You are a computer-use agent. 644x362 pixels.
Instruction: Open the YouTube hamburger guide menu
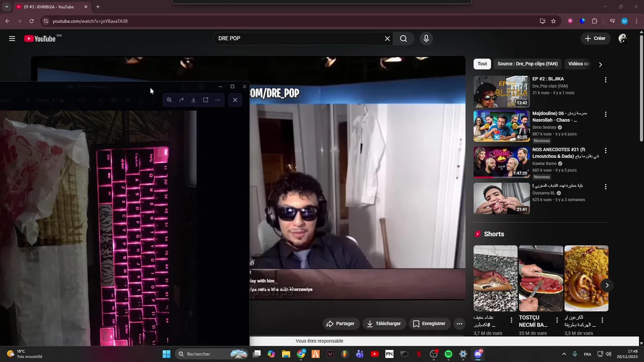pos(12,39)
